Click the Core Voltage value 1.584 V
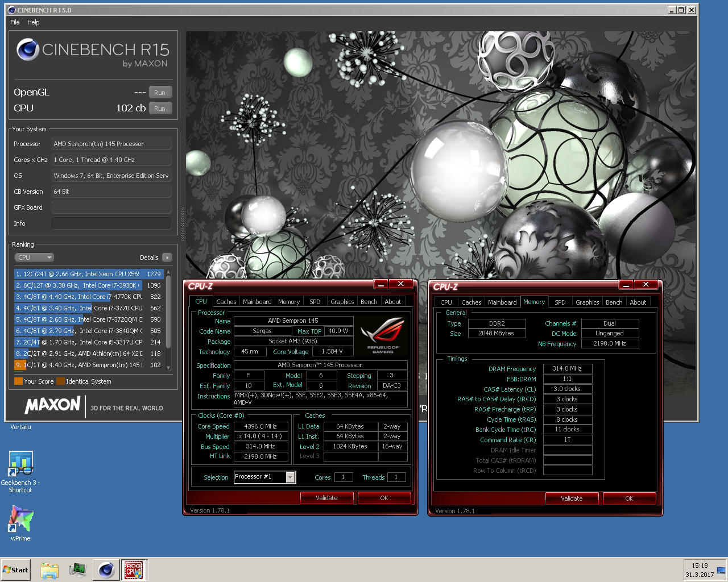 (332, 351)
